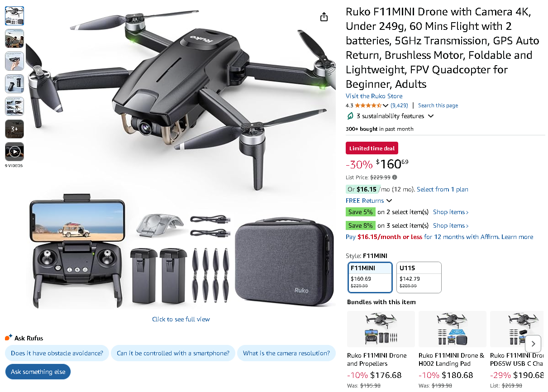Expand the FREE Returns chevron
This screenshot has width=548, height=392.
(x=389, y=201)
